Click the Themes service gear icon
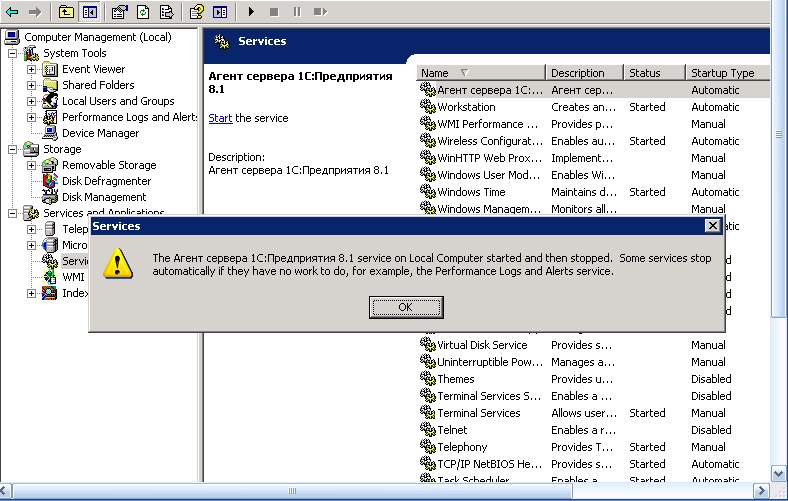The image size is (788, 501). click(428, 378)
